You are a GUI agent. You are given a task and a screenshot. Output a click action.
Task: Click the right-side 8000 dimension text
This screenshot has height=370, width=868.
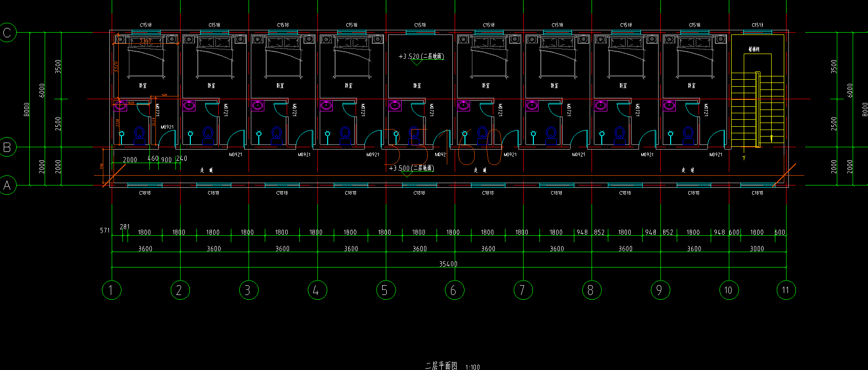[865, 110]
